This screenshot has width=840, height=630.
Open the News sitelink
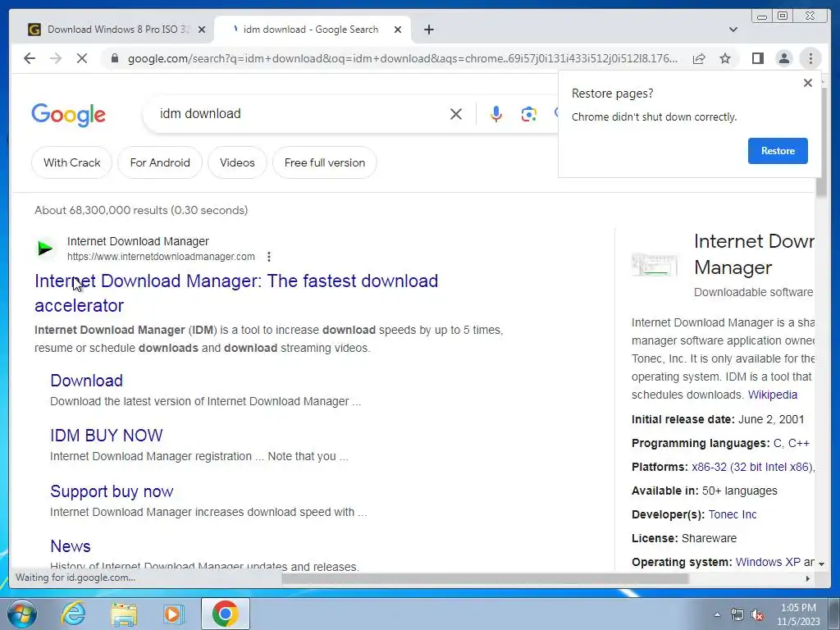pyautogui.click(x=71, y=546)
